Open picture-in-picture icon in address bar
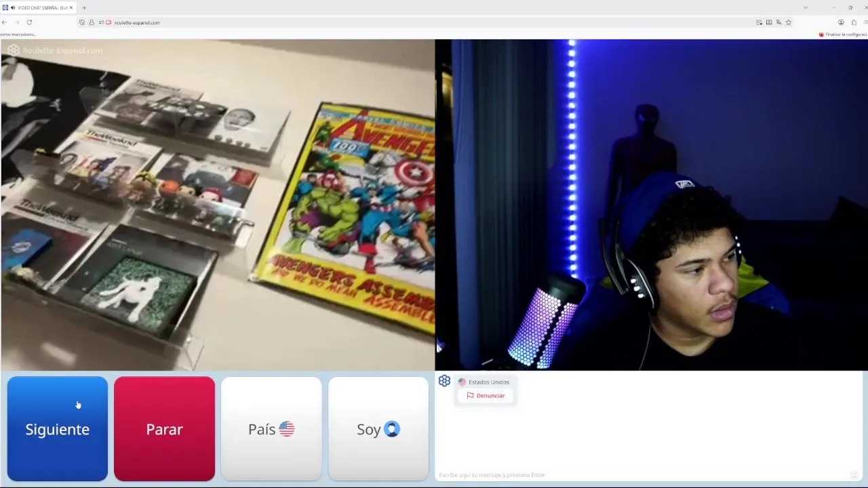The image size is (868, 488). [x=759, y=22]
